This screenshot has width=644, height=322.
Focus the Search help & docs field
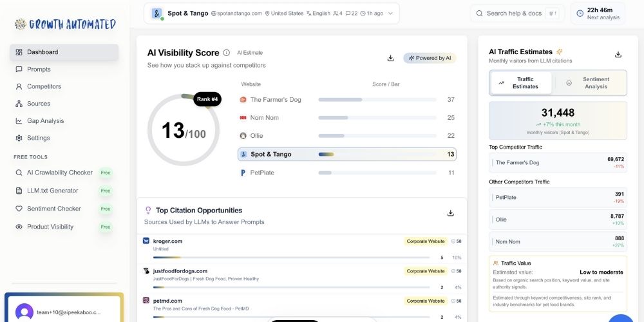click(x=517, y=14)
